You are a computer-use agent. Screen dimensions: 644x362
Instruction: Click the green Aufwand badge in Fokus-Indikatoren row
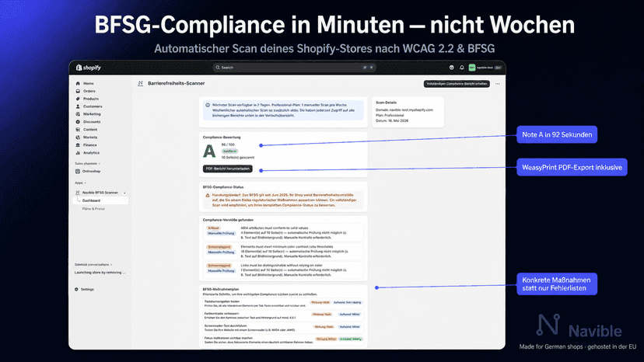[x=350, y=339]
